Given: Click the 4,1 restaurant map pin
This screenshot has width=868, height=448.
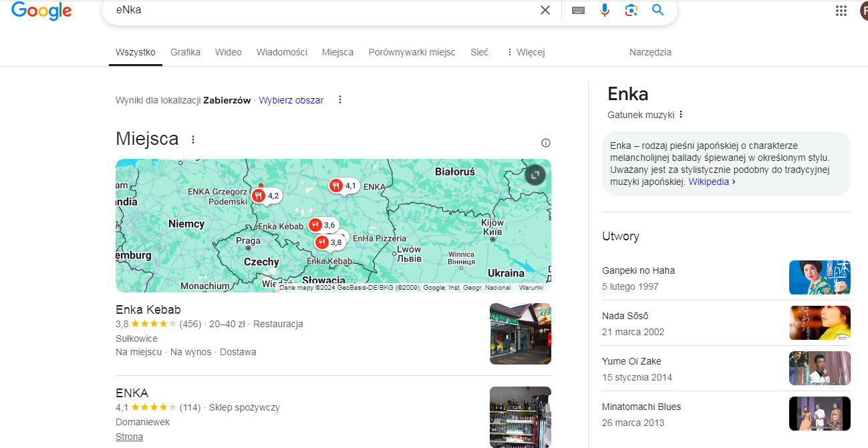Looking at the screenshot, I should pyautogui.click(x=343, y=186).
